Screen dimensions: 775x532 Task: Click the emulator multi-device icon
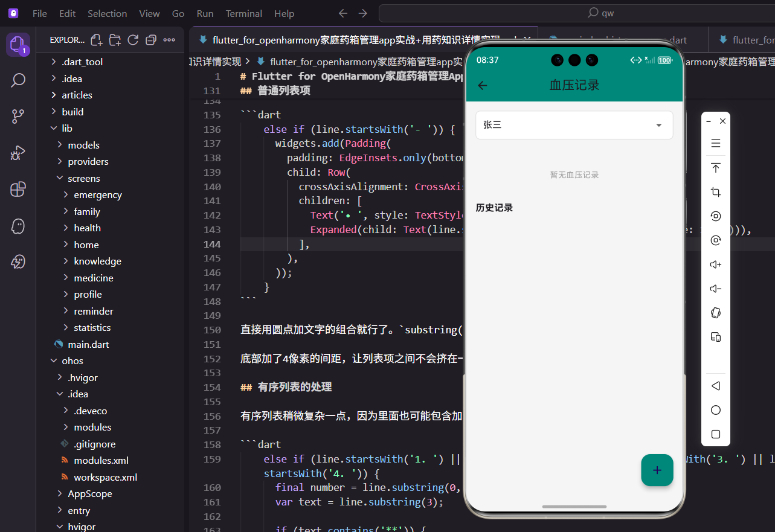click(716, 337)
